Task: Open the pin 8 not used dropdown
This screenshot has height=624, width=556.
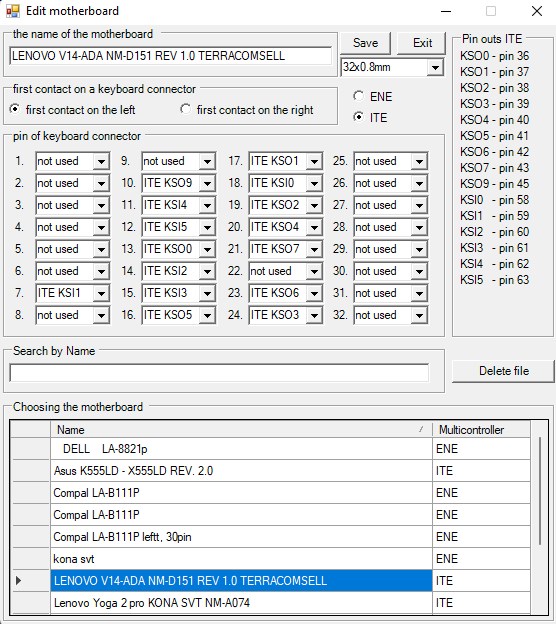Action: (x=101, y=316)
